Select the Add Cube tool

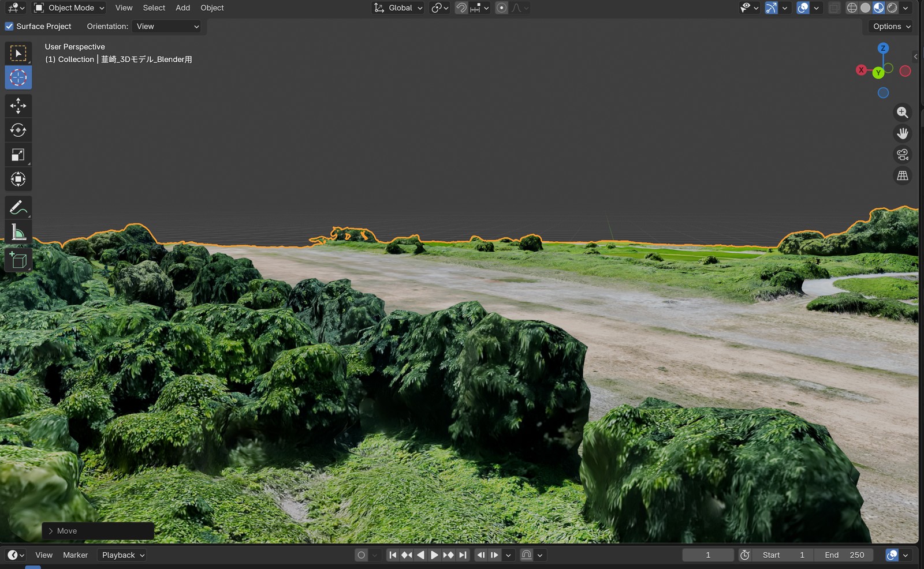coord(18,260)
